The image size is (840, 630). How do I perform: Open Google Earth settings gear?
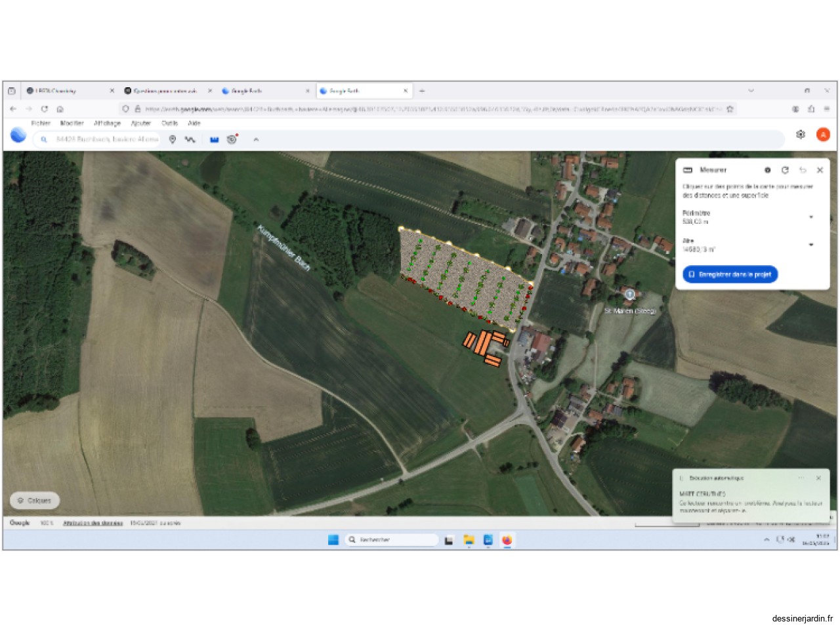pyautogui.click(x=801, y=135)
